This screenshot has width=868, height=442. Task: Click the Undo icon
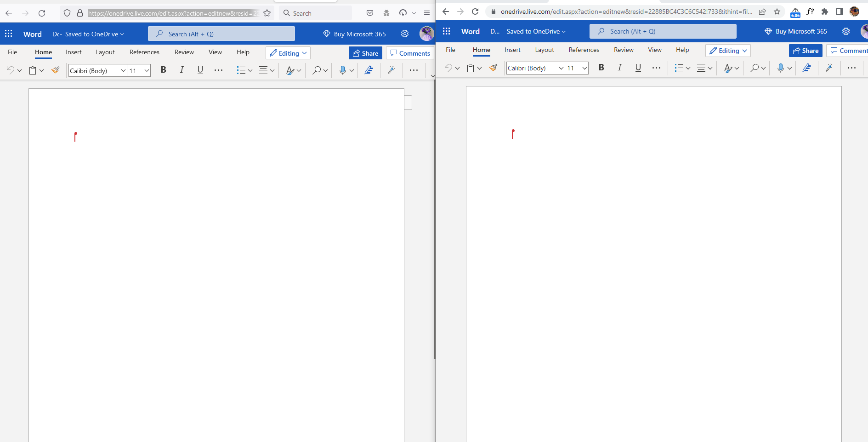(10, 70)
